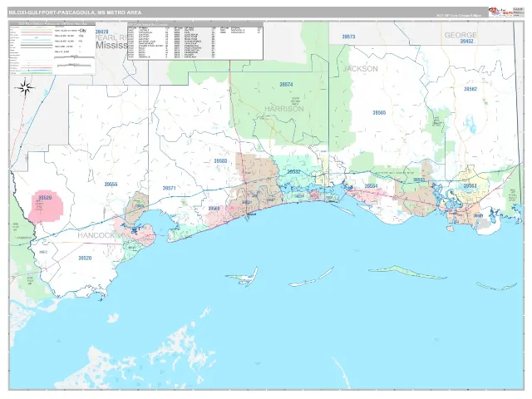Click ZIP code 39573 label
The height and width of the screenshot is (399, 532).
(x=348, y=37)
